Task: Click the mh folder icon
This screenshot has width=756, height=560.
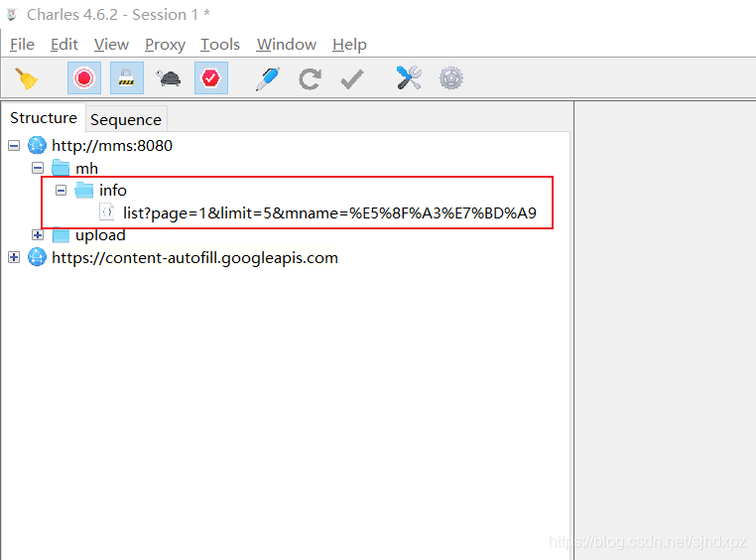Action: 61,168
